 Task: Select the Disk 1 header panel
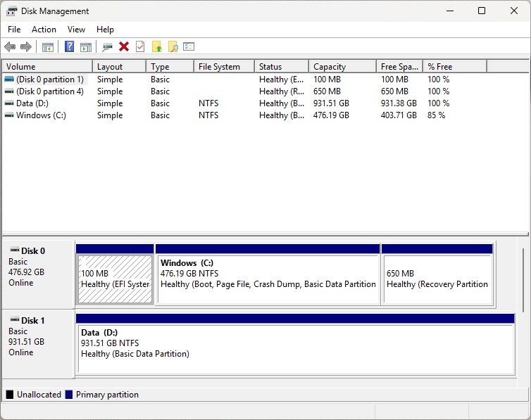[38, 344]
